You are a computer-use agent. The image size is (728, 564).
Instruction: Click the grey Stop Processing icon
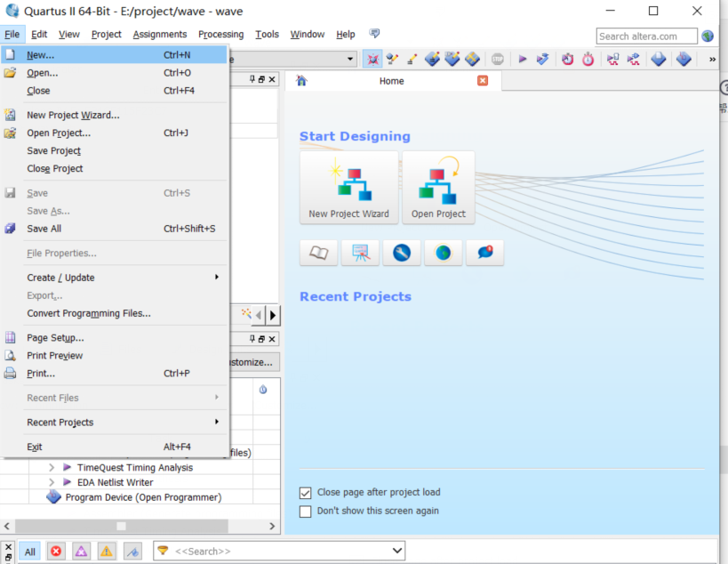point(497,60)
